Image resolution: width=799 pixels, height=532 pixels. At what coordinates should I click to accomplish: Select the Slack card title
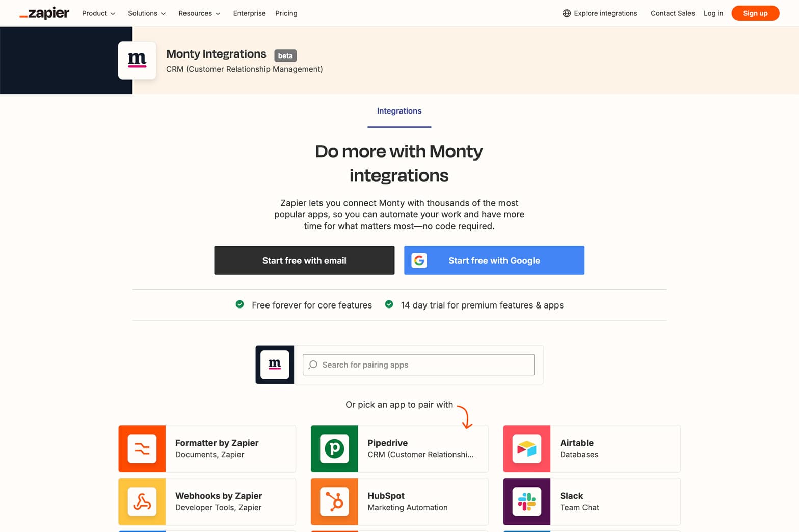point(572,496)
